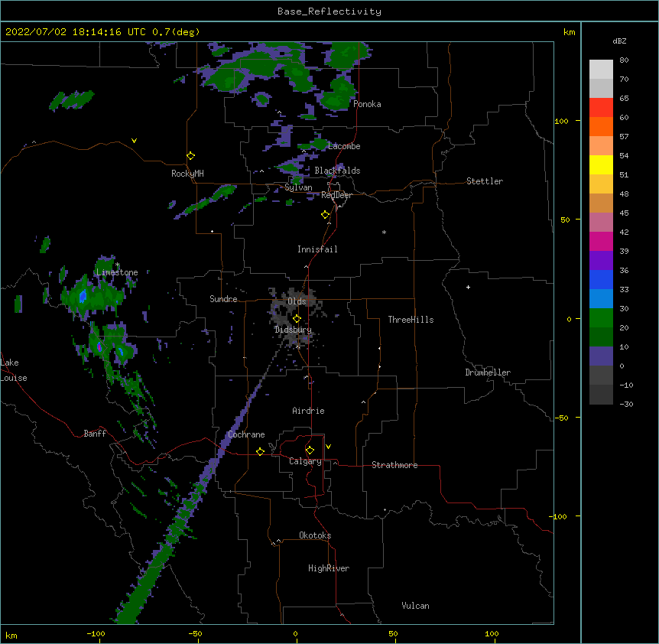This screenshot has width=659, height=644.
Task: Select the yellow diamond marker above Calgary label
Action: click(310, 450)
